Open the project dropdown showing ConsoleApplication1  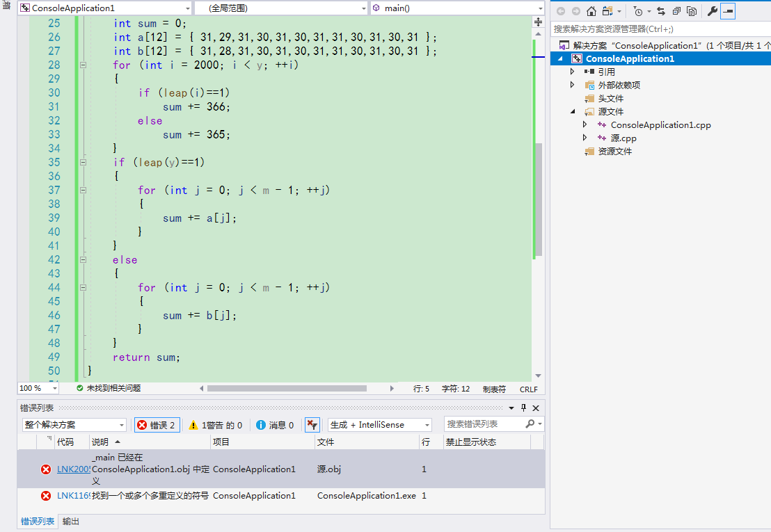tap(105, 8)
